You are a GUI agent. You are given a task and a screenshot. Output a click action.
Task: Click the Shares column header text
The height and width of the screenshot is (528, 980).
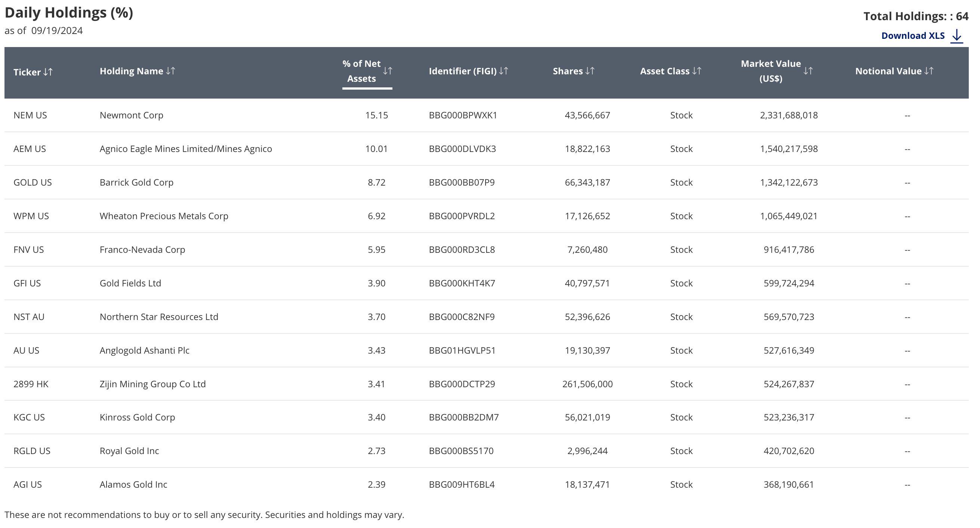568,71
